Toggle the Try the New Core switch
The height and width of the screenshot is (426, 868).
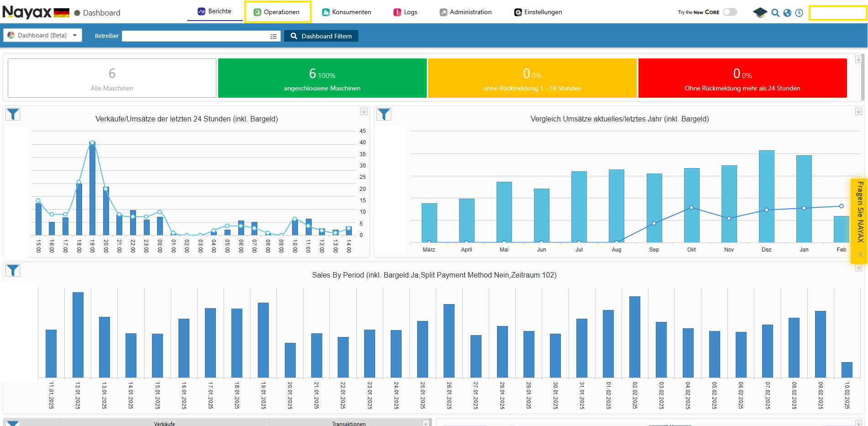coord(730,12)
